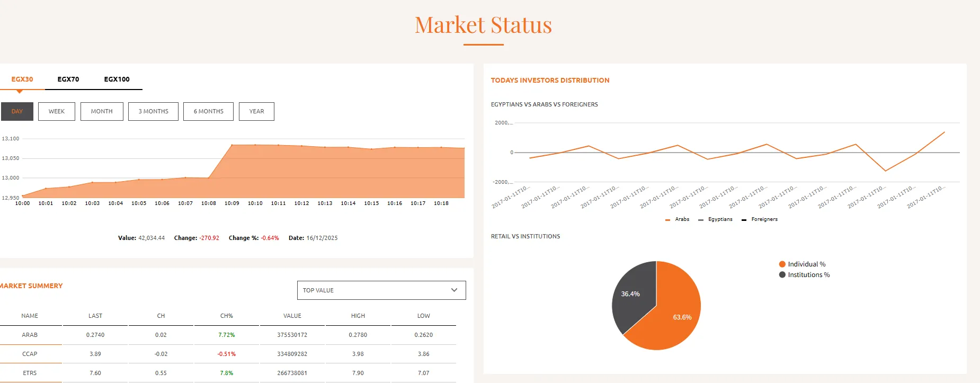Screen dimensions: 980x383
Task: Click the dropdown chevron arrow icon
Action: point(454,290)
